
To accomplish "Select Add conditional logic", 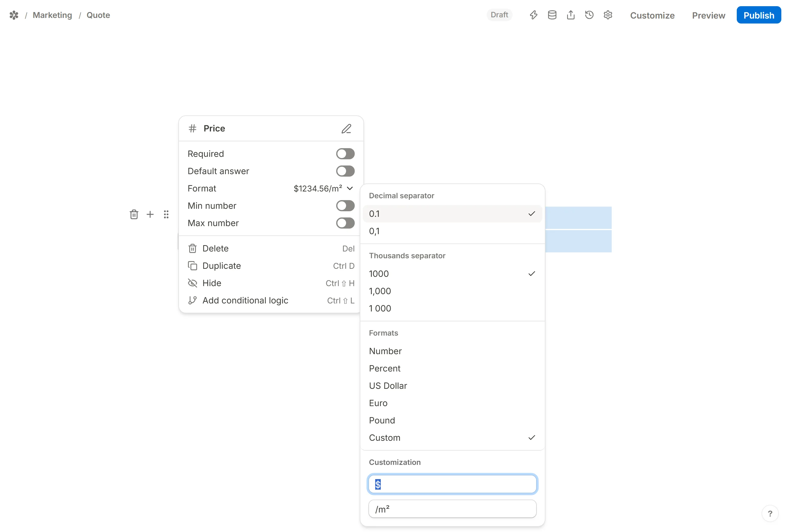I will point(271,300).
